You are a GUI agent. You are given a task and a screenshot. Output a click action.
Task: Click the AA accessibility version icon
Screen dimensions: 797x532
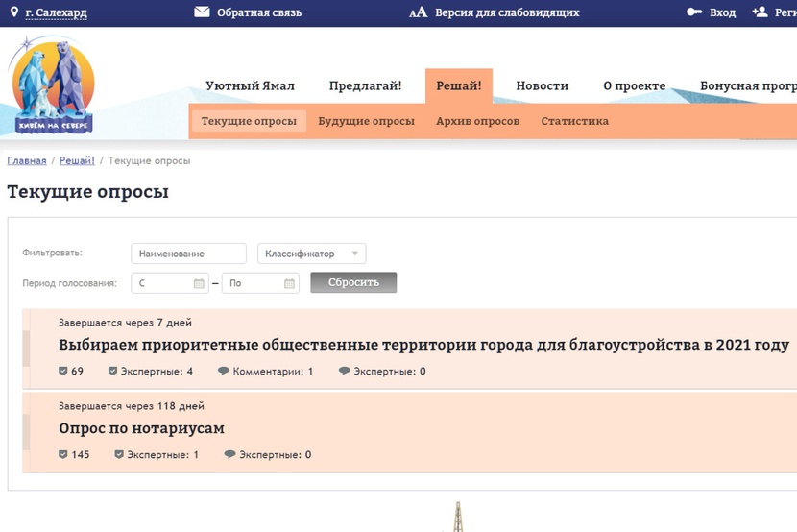point(418,12)
